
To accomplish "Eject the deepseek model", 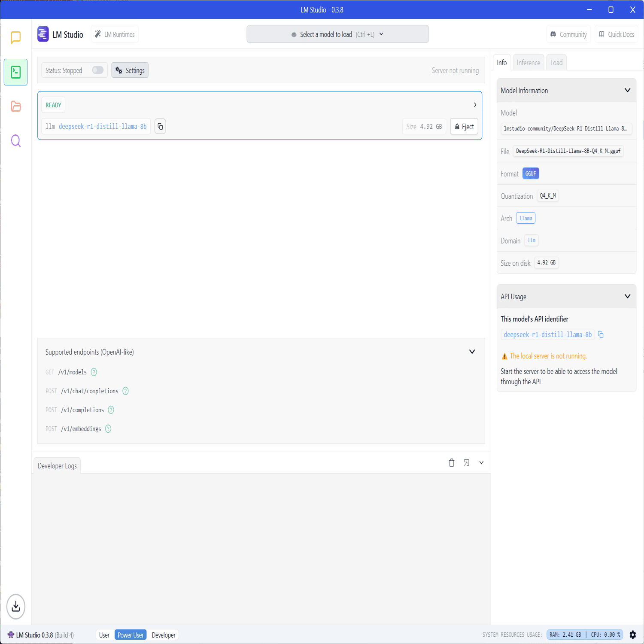I will point(464,126).
